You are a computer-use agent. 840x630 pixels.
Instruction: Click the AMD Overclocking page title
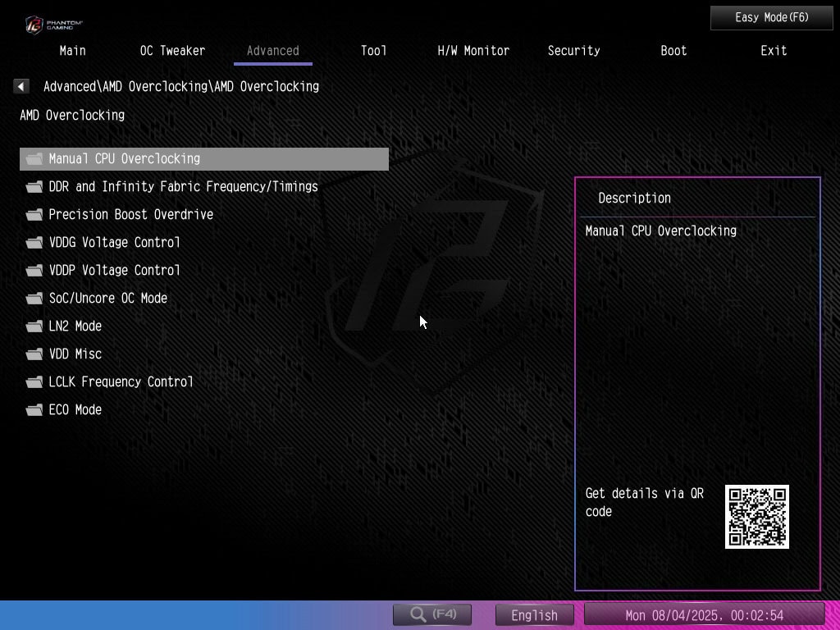[72, 115]
